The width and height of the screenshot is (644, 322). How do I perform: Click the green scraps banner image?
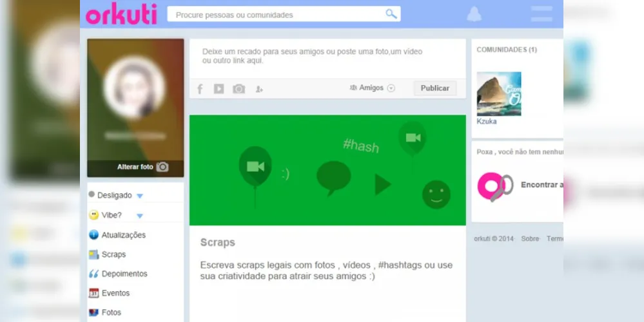click(x=327, y=170)
